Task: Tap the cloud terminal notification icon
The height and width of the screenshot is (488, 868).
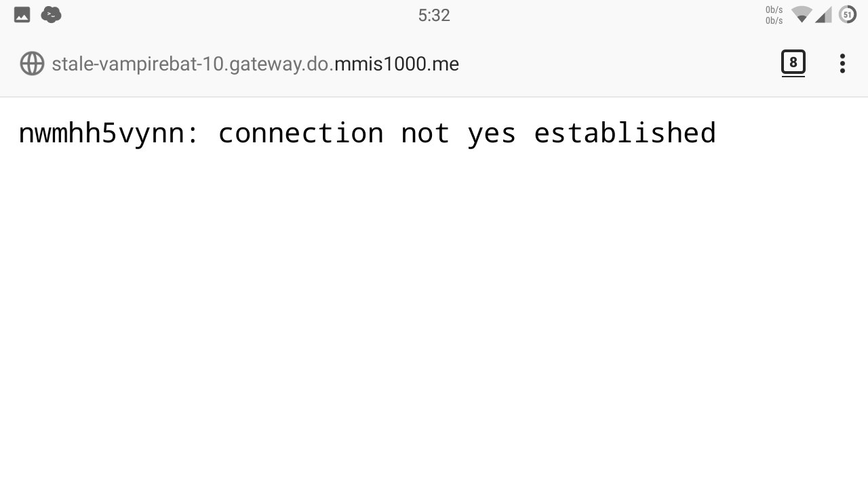Action: coord(51,14)
